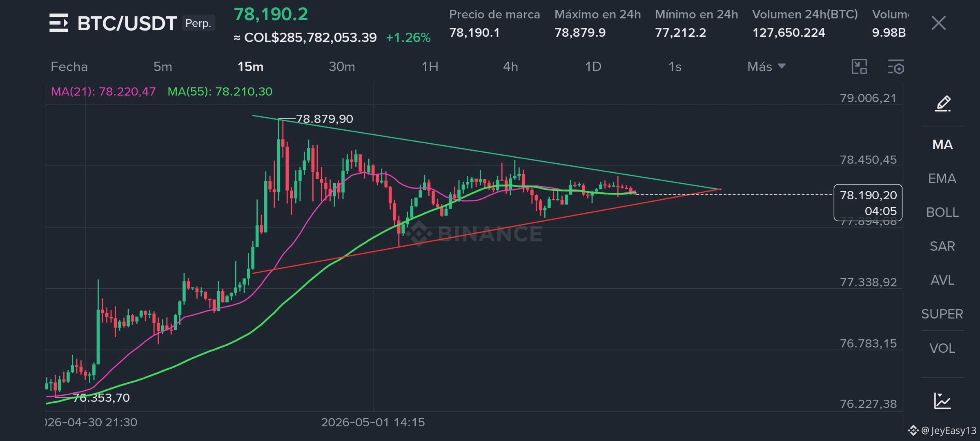The width and height of the screenshot is (980, 441).
Task: Click the 76.227,38 price axis label
Action: pos(868,404)
